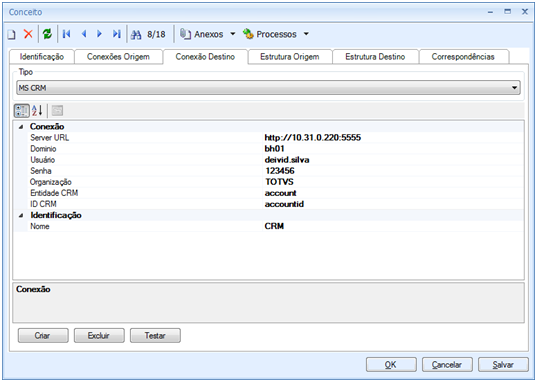Image resolution: width=537 pixels, height=382 pixels.
Task: Click the Excluir button
Action: 99,336
